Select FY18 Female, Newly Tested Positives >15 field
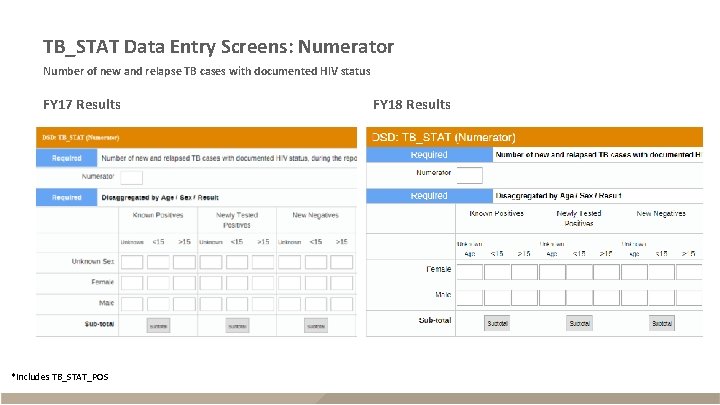Image resolution: width=720 pixels, height=405 pixels. [607, 272]
